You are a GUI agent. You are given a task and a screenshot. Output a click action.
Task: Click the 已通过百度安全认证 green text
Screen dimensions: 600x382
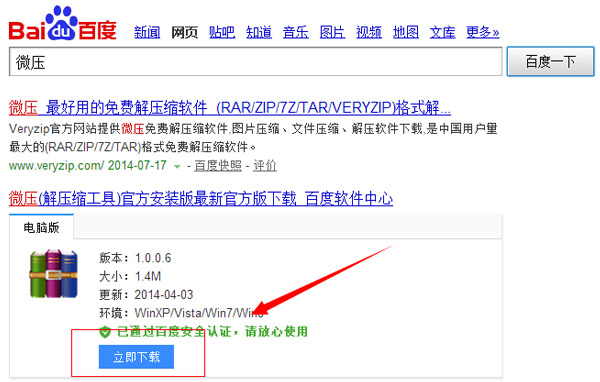(x=212, y=331)
